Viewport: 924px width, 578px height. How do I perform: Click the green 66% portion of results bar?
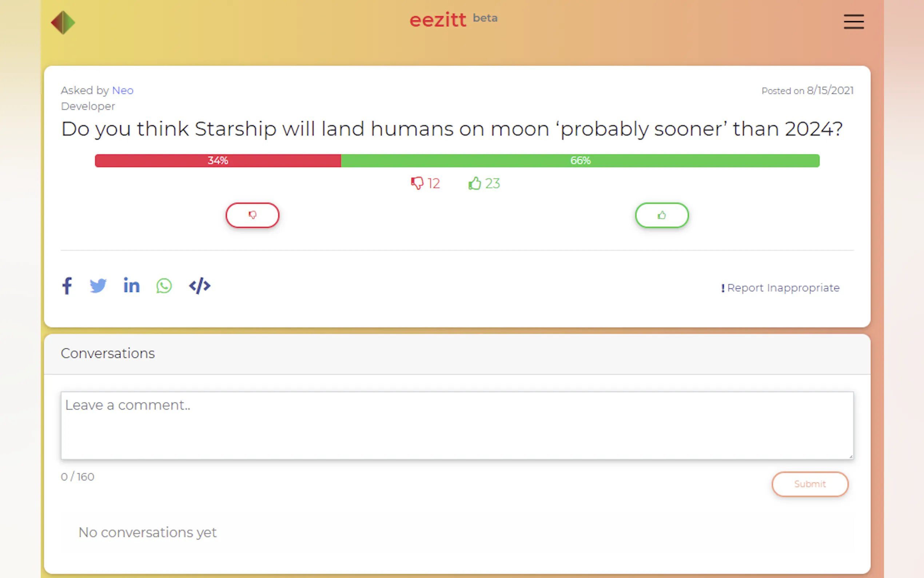[x=580, y=161]
